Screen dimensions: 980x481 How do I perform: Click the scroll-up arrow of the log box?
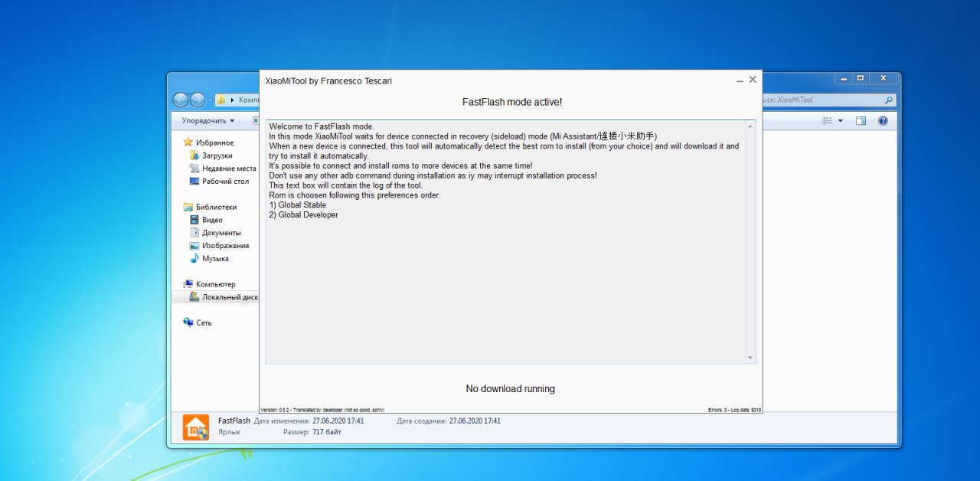750,126
